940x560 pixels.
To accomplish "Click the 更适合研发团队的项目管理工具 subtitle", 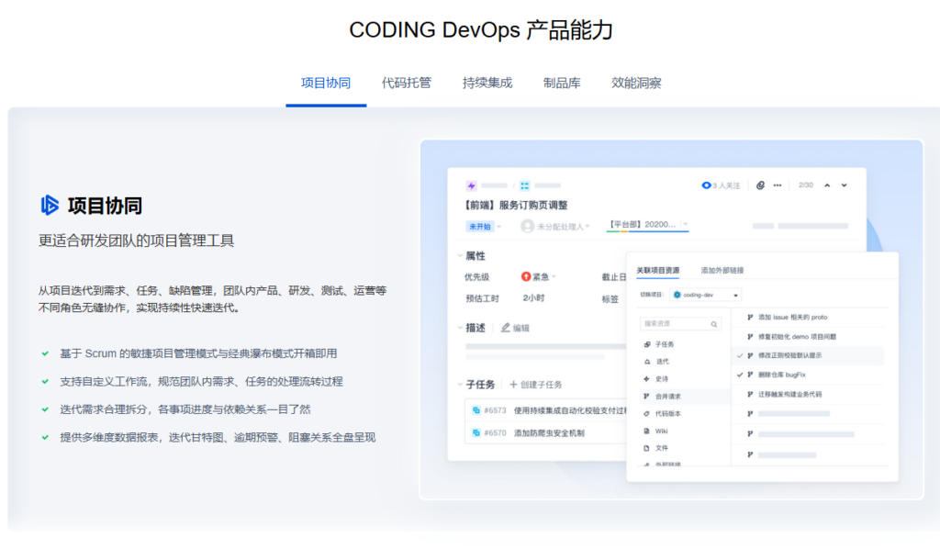I will [137, 241].
